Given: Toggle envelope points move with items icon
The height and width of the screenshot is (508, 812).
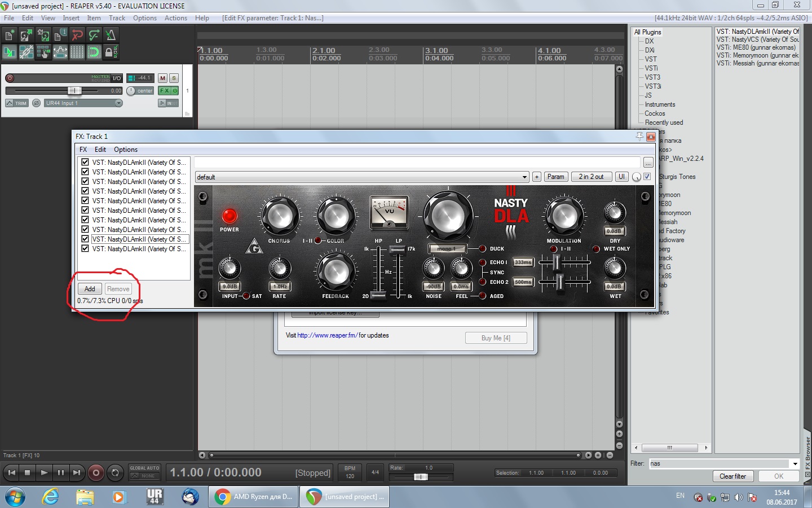Looking at the screenshot, I should [x=60, y=52].
